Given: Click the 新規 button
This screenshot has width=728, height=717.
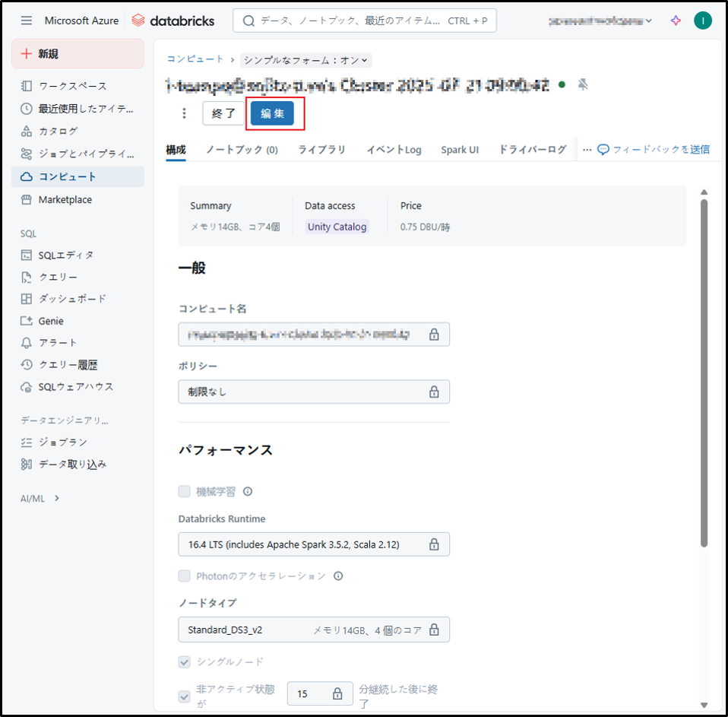Looking at the screenshot, I should tap(78, 54).
